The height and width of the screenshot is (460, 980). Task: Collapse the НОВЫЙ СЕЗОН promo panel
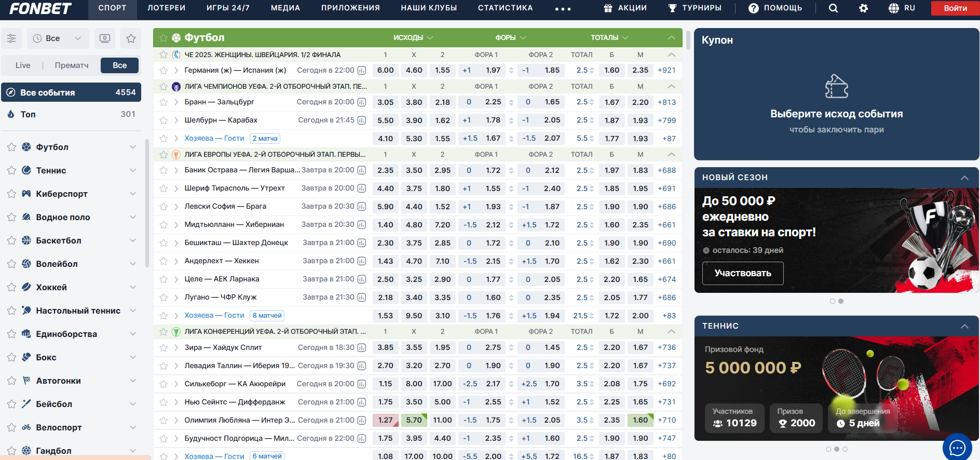coord(964,178)
